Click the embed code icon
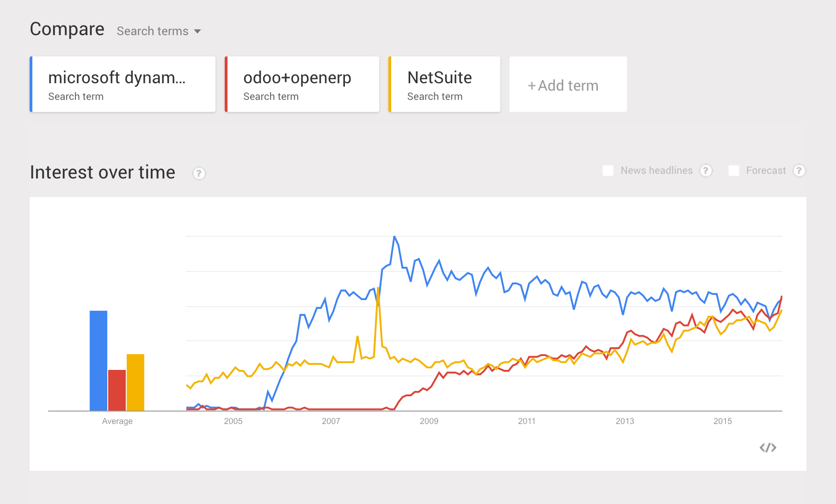 768,447
